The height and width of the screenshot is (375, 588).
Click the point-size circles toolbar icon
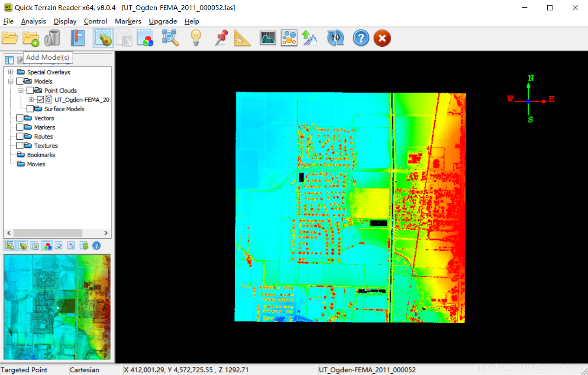pyautogui.click(x=289, y=38)
